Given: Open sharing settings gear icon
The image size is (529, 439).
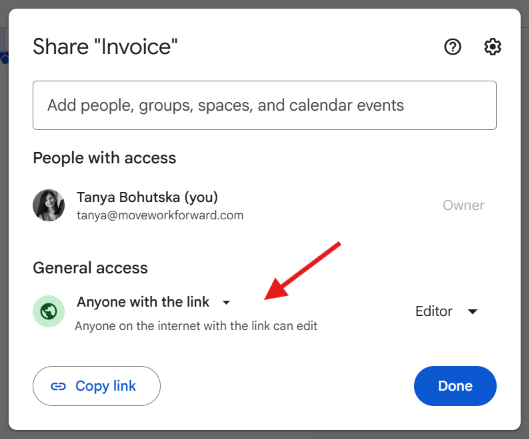Looking at the screenshot, I should pos(492,47).
